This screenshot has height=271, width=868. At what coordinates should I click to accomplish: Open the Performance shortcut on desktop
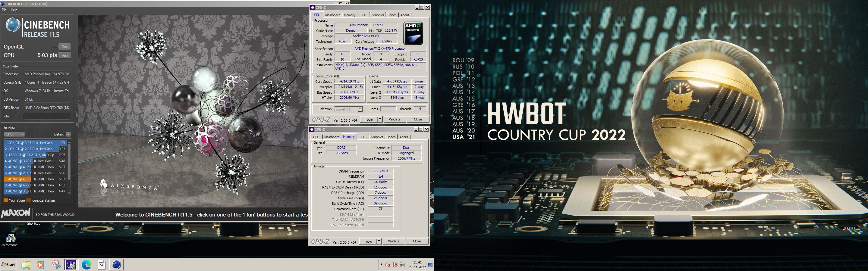click(11, 240)
